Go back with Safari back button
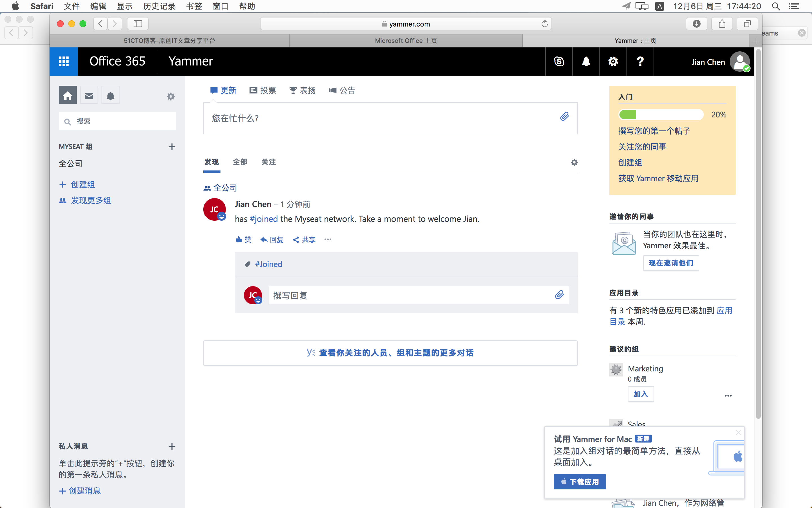This screenshot has height=508, width=812. click(x=100, y=24)
